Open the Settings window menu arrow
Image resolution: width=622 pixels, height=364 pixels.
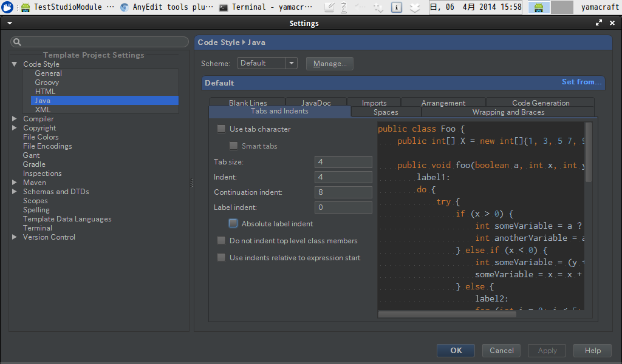pyautogui.click(x=10, y=23)
